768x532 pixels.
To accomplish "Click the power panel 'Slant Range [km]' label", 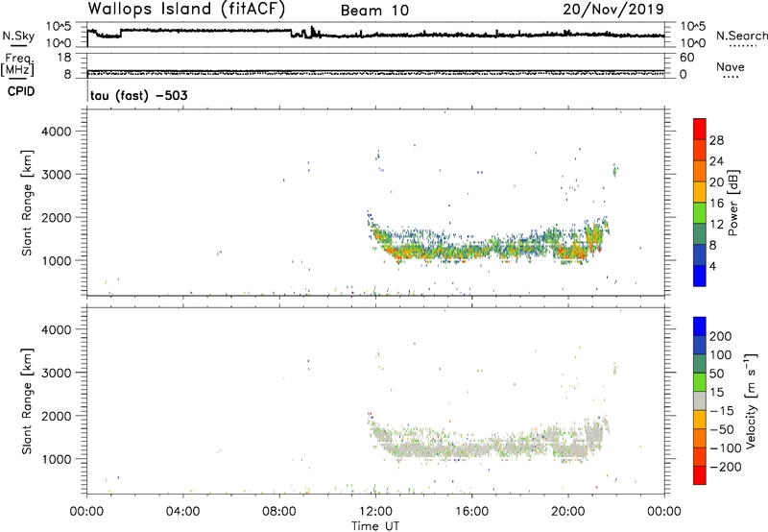I will pyautogui.click(x=28, y=203).
